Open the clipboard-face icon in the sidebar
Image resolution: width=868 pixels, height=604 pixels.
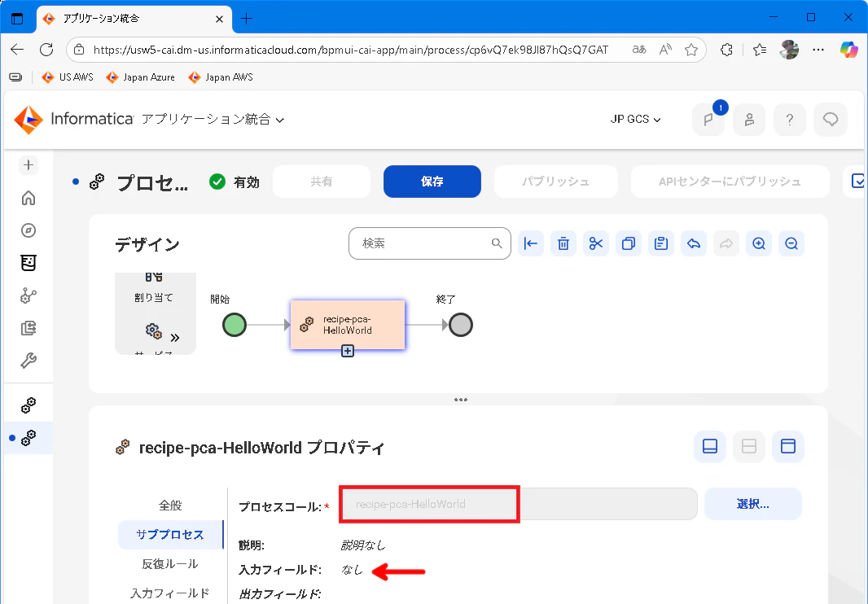coord(28,263)
